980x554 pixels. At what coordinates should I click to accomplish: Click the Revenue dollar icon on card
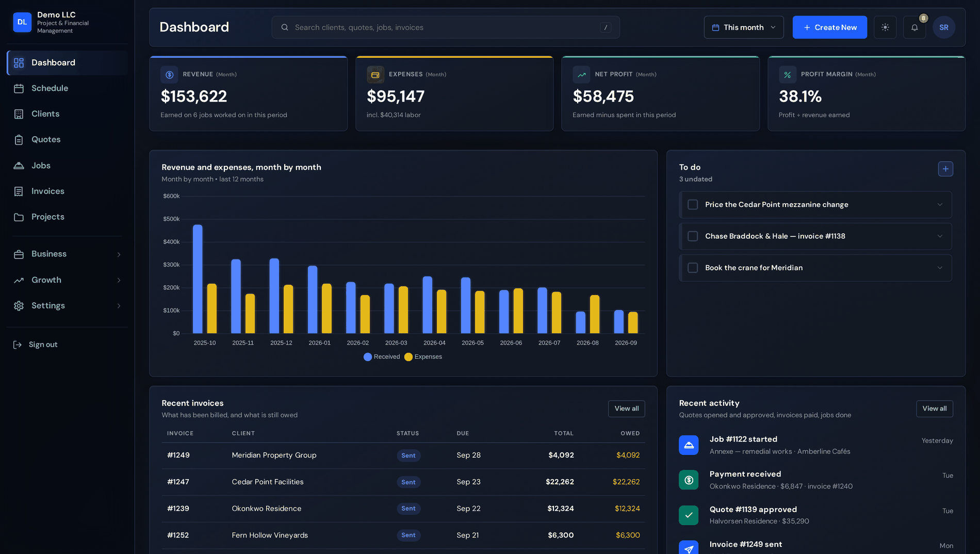[169, 75]
